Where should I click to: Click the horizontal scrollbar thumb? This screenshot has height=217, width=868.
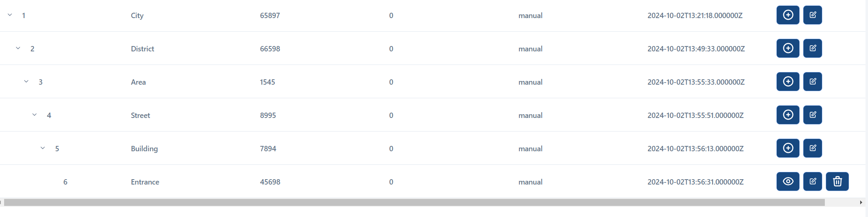point(414,203)
